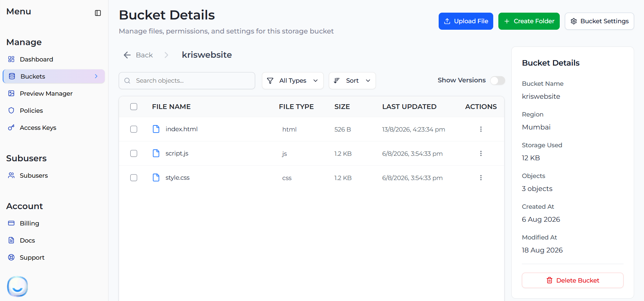Click the kriswebsite breadcrumb title
644x301 pixels.
click(207, 55)
